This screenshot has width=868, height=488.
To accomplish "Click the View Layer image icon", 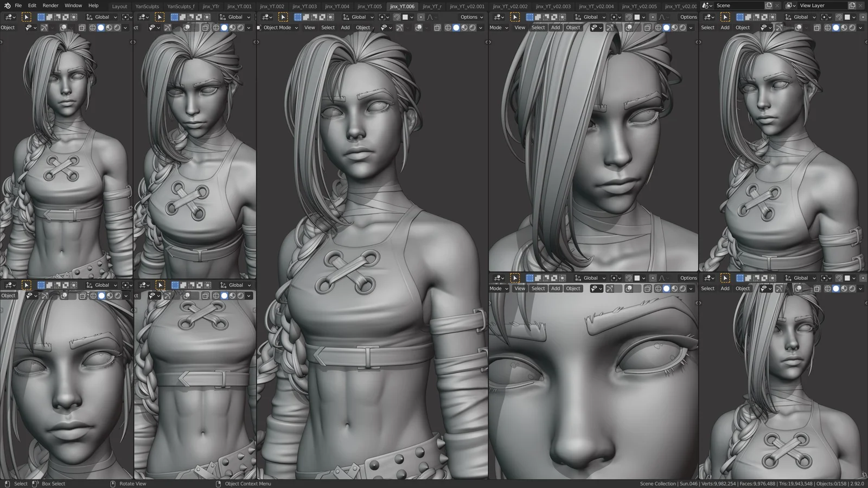I will point(789,5).
